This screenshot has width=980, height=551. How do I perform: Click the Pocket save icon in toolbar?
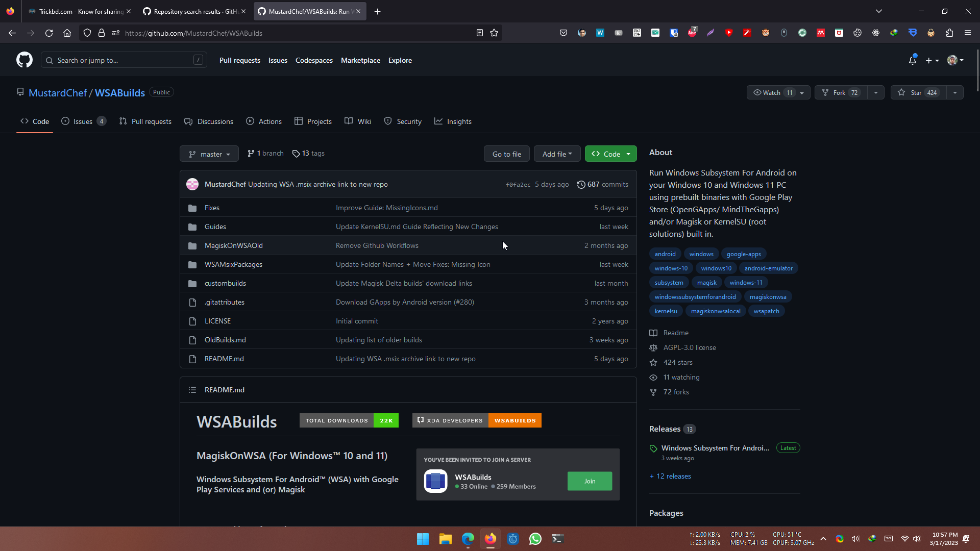tap(563, 33)
